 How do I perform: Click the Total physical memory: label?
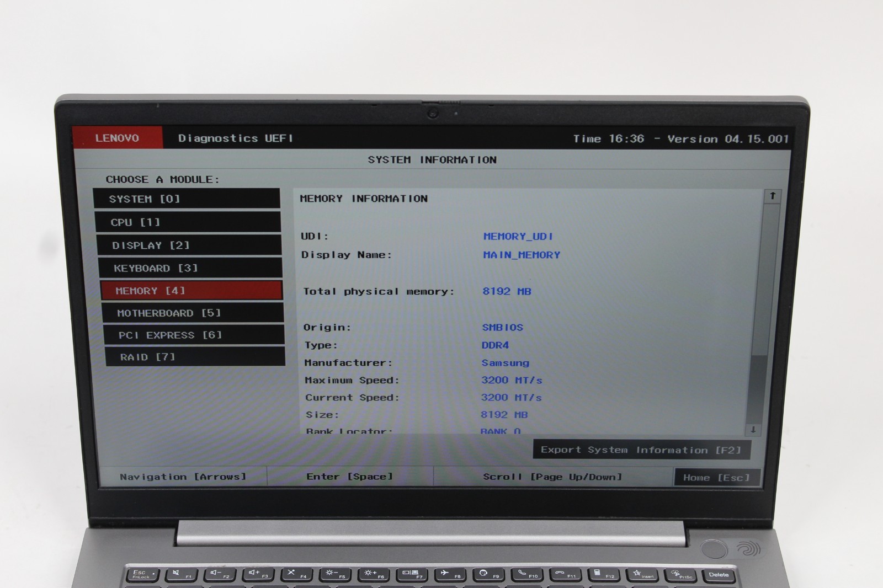point(379,291)
